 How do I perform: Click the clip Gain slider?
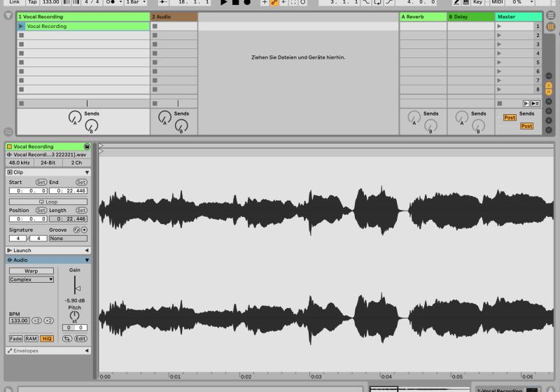[76, 286]
